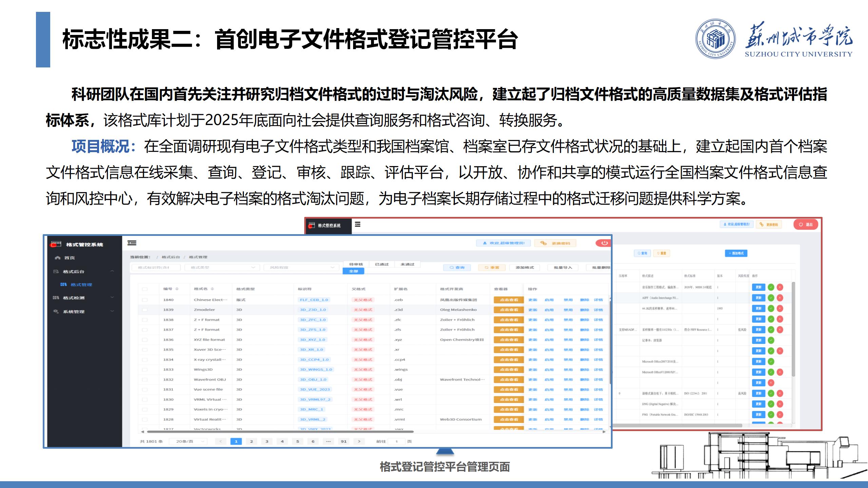The height and width of the screenshot is (488, 868).
Task: Click the red power logout icon
Action: 604,243
